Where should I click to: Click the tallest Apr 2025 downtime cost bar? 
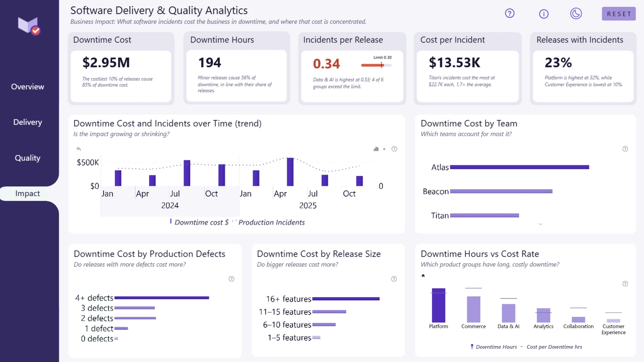click(x=290, y=172)
